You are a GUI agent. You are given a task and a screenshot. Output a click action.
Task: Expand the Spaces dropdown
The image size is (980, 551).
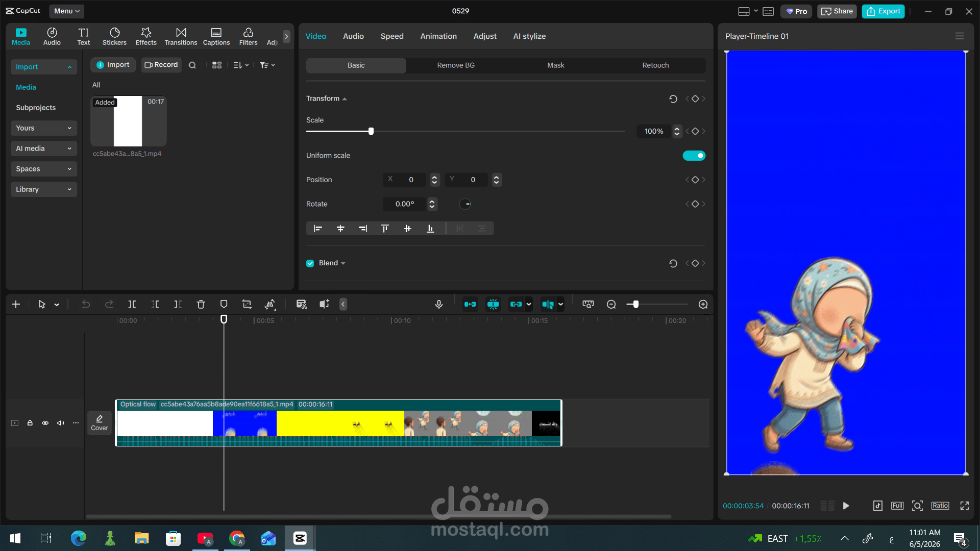44,169
